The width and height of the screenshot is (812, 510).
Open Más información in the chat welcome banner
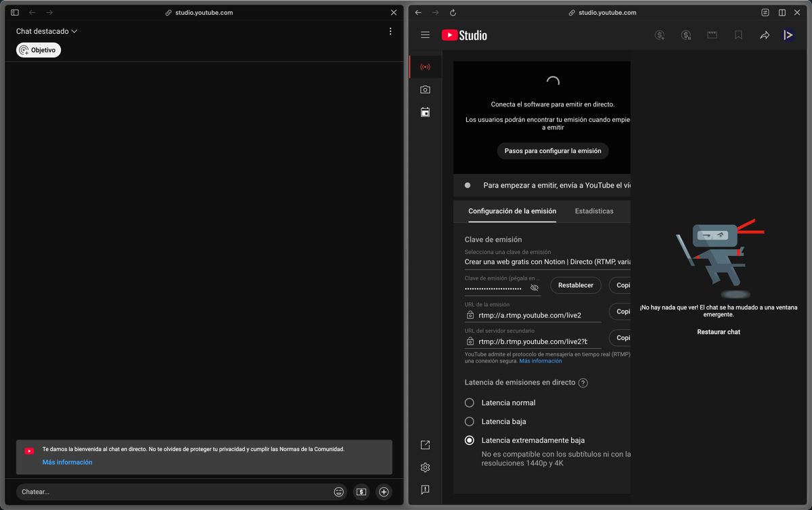coord(67,462)
